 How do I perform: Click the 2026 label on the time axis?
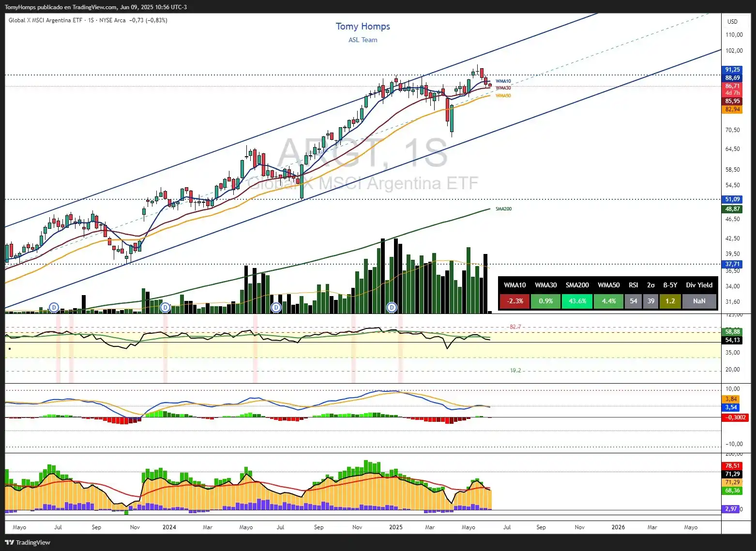(x=618, y=527)
